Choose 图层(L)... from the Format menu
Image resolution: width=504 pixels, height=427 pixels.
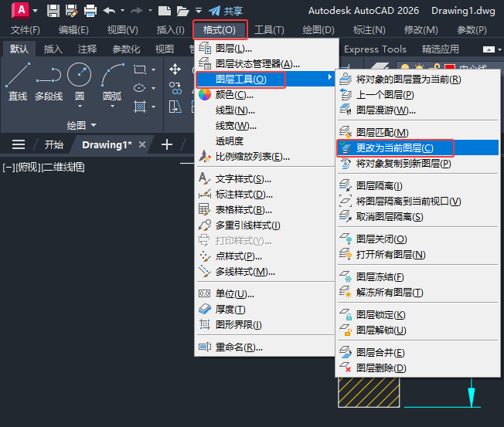(x=266, y=49)
